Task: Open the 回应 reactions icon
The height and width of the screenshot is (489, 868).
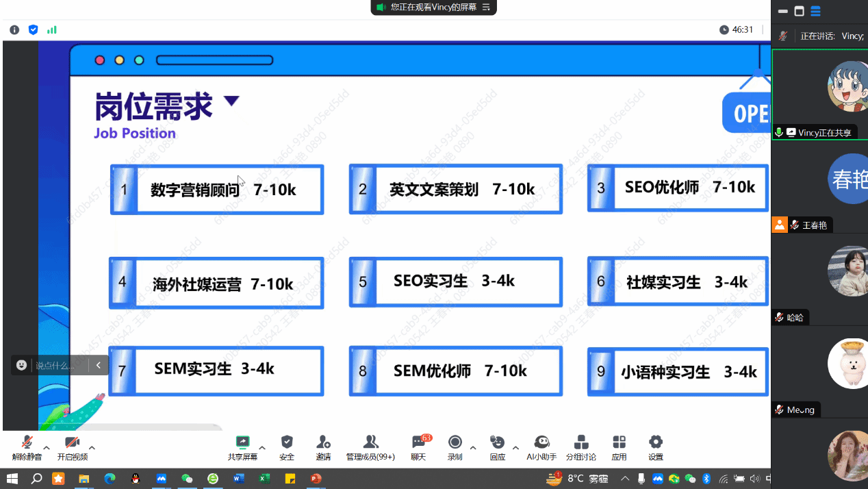Action: click(x=497, y=447)
